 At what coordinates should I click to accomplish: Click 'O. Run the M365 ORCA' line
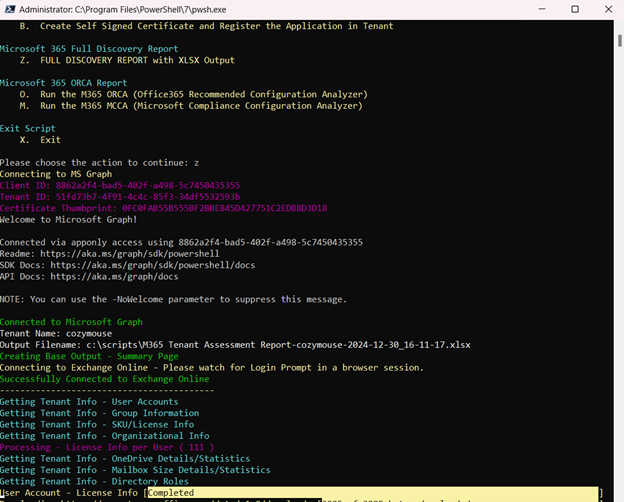click(194, 95)
